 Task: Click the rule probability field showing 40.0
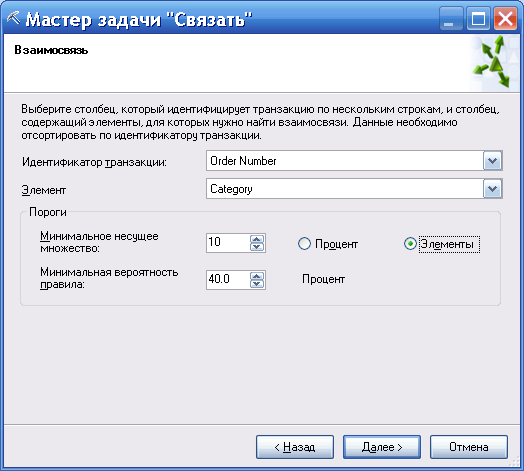228,280
